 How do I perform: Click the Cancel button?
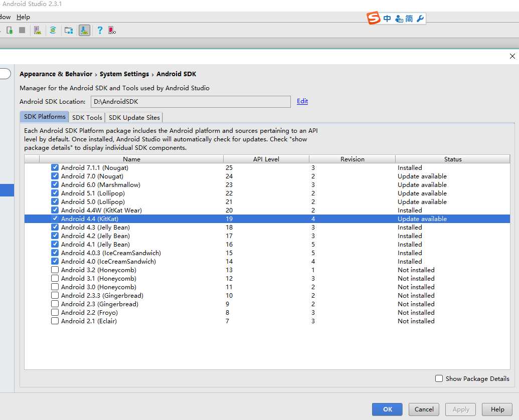(424, 409)
